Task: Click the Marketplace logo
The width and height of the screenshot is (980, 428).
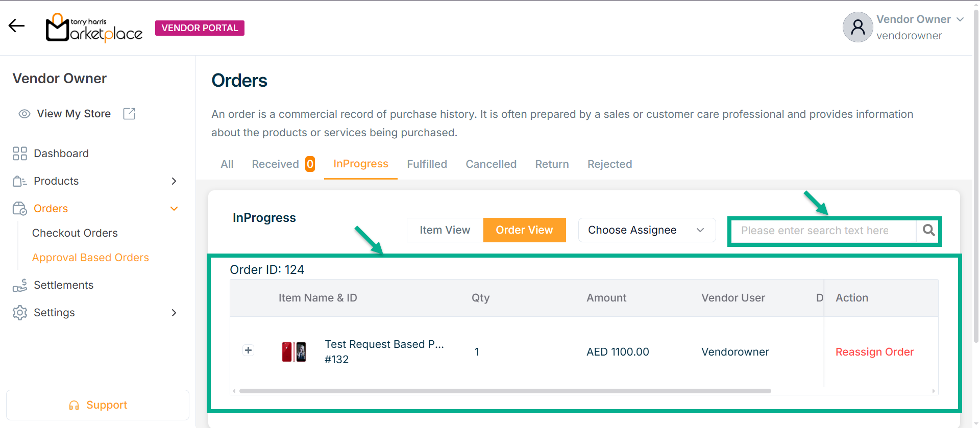Action: click(94, 28)
